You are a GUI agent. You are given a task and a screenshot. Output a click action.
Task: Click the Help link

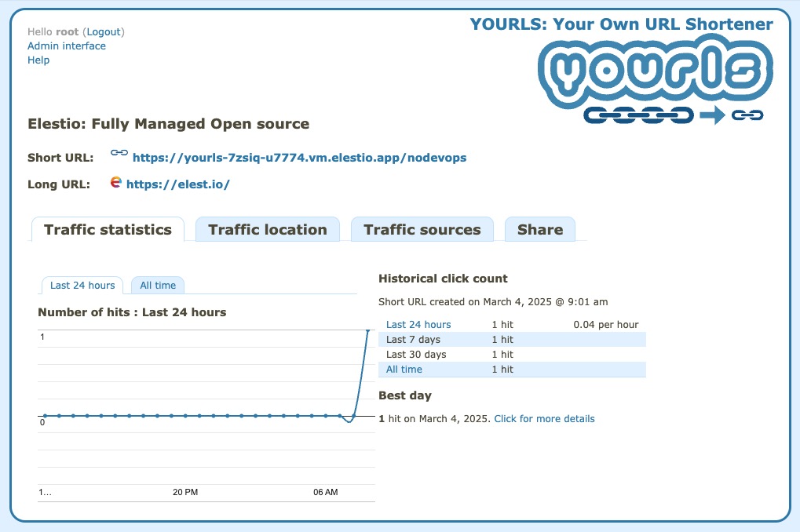coord(38,60)
